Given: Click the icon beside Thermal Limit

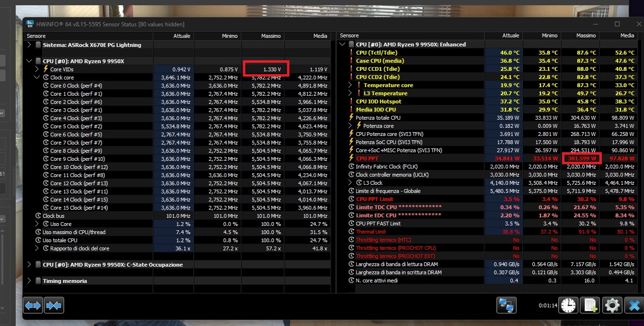Looking at the screenshot, I should [x=351, y=232].
